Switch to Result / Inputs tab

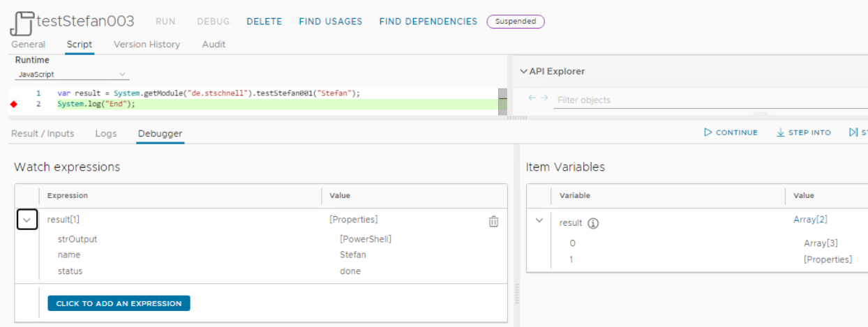coord(43,133)
